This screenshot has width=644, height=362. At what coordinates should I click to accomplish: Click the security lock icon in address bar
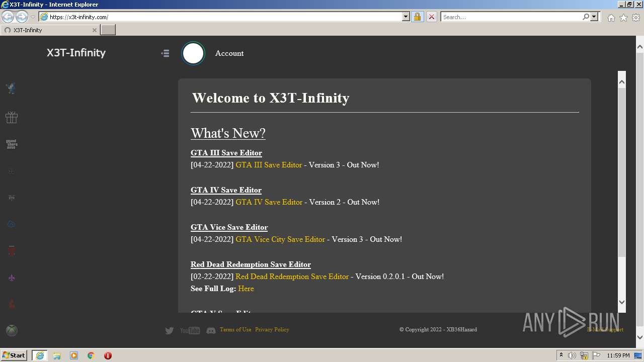click(417, 17)
